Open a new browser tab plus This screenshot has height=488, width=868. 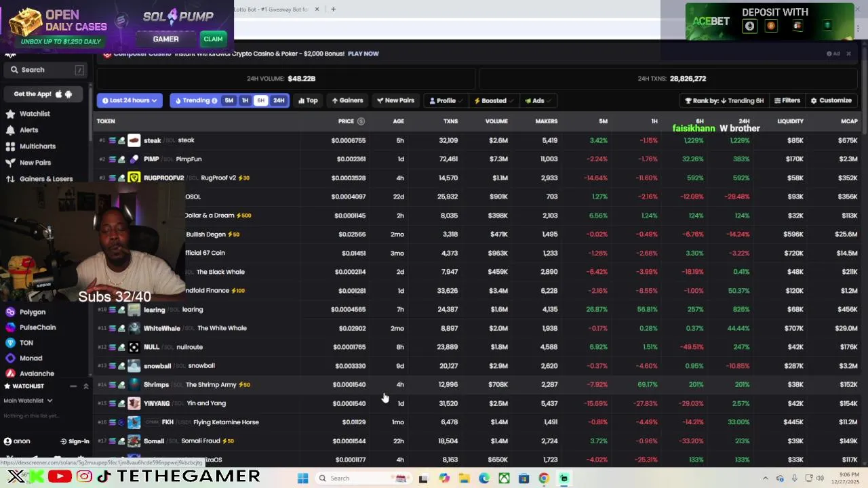pos(333,9)
